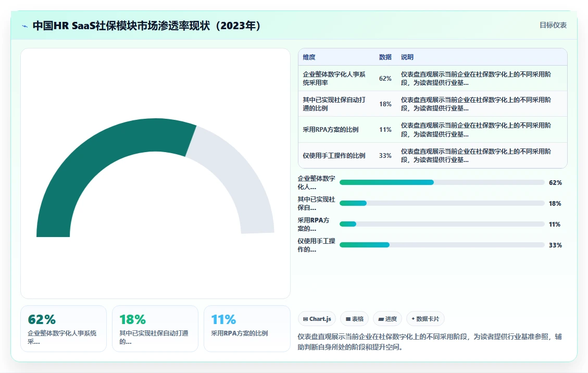588x373 pixels.
Task: Click the 18% data card
Action: point(155,329)
